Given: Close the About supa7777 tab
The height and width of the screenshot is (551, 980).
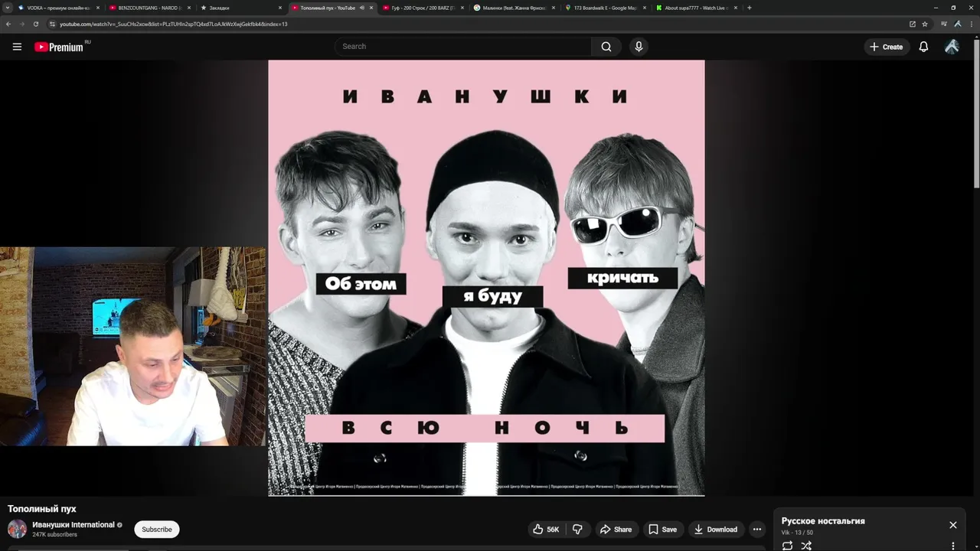Looking at the screenshot, I should pyautogui.click(x=736, y=8).
